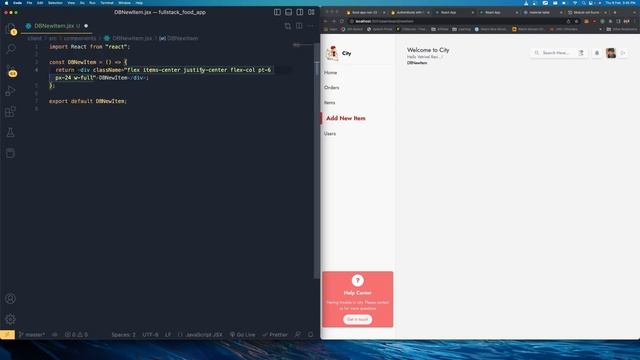Open the Customize Layout icon
640x360 pixels.
[311, 12]
